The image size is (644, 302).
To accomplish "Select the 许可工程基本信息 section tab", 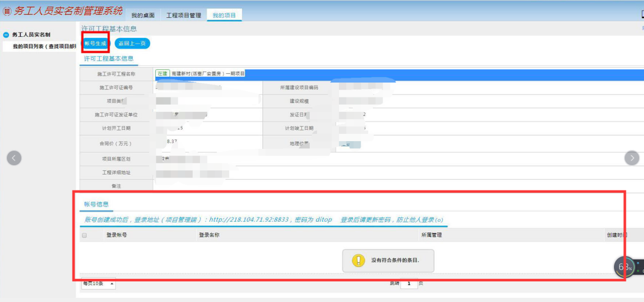I will click(108, 59).
